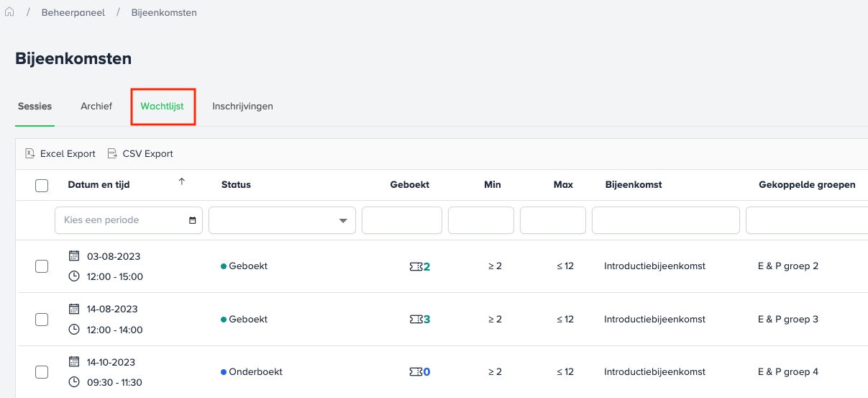This screenshot has height=398, width=868.
Task: Click ticket icon for the Onderboekt session
Action: point(416,372)
